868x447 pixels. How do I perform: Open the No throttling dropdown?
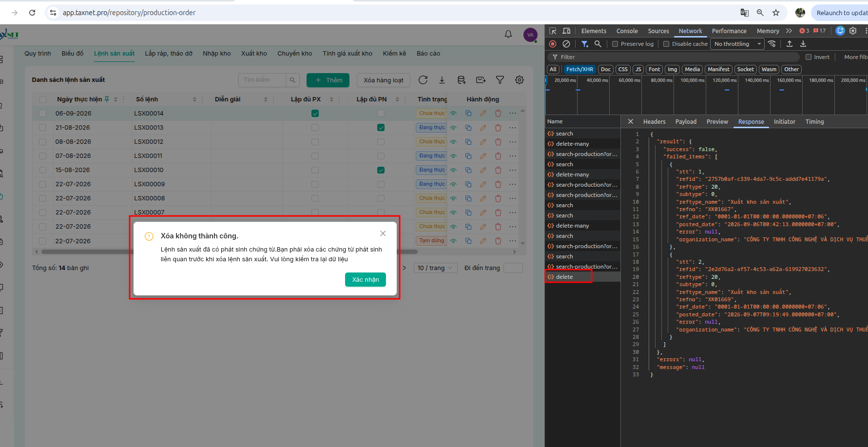[x=738, y=44]
